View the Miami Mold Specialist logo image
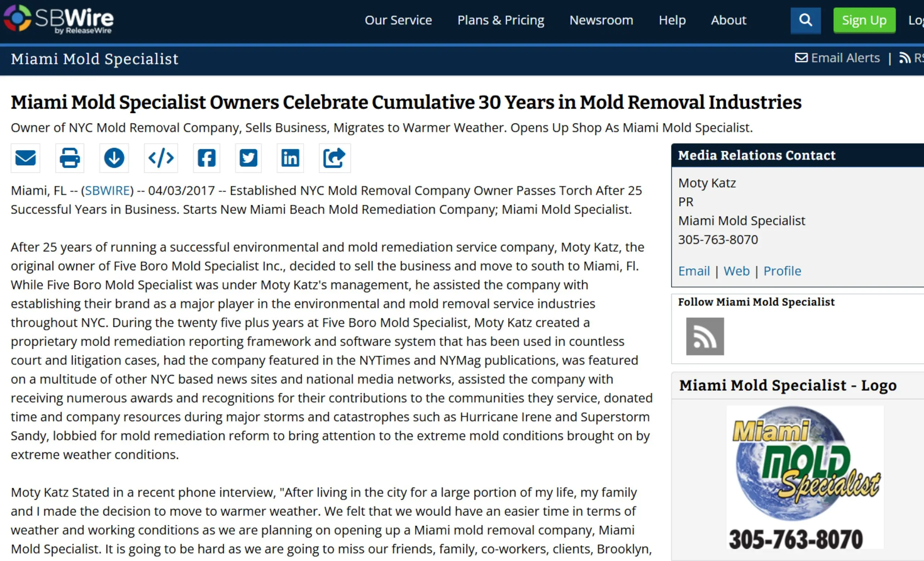The height and width of the screenshot is (561, 924). click(x=805, y=477)
